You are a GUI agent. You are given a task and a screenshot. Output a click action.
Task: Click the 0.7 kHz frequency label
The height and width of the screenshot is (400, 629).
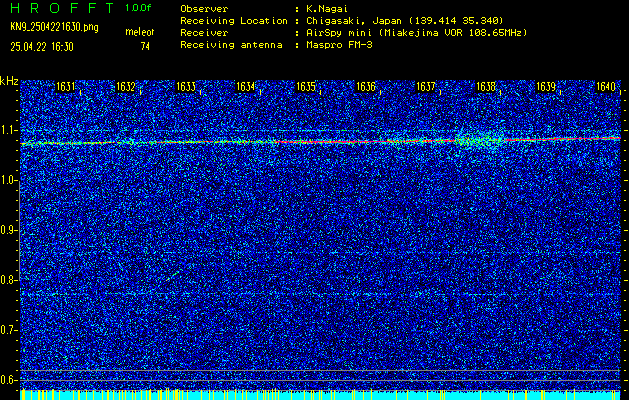[x=8, y=330]
